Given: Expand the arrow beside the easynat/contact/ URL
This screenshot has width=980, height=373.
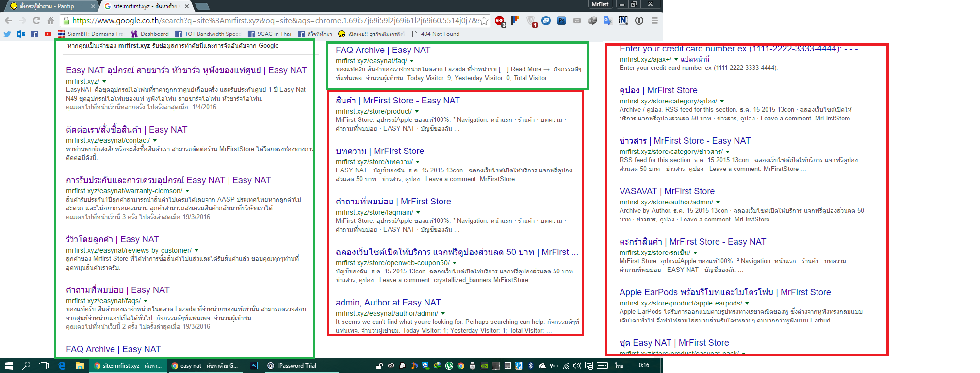Looking at the screenshot, I should click(x=155, y=141).
